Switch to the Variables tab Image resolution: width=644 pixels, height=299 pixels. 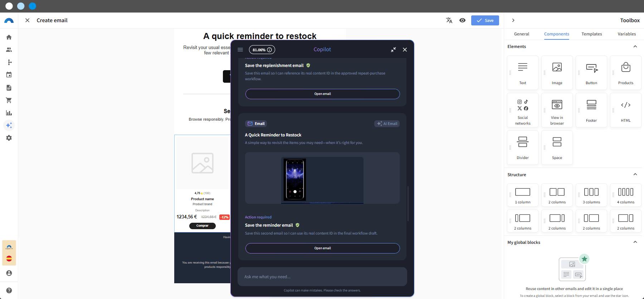pyautogui.click(x=627, y=34)
